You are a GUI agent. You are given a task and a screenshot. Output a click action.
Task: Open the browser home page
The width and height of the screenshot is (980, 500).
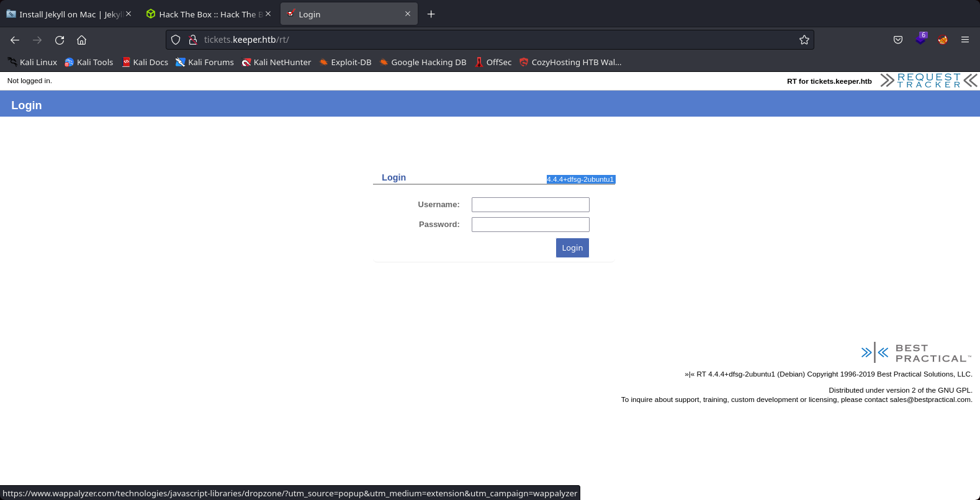click(81, 40)
